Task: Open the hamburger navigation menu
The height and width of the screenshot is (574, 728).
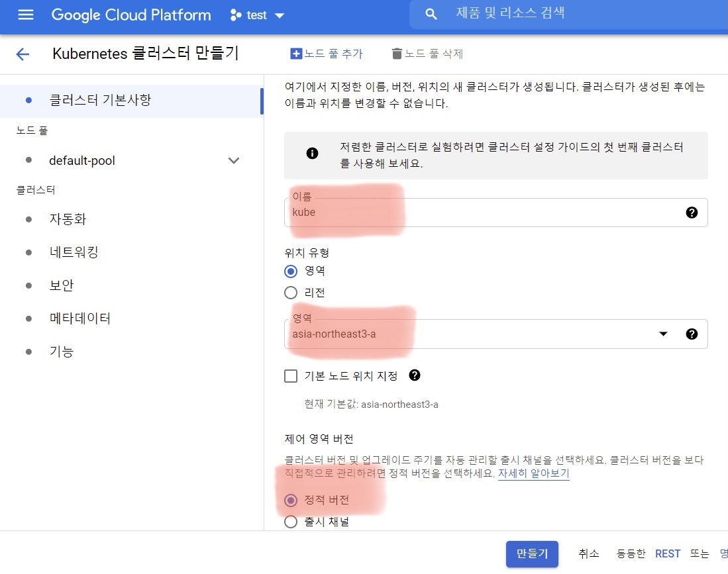Action: coord(26,15)
